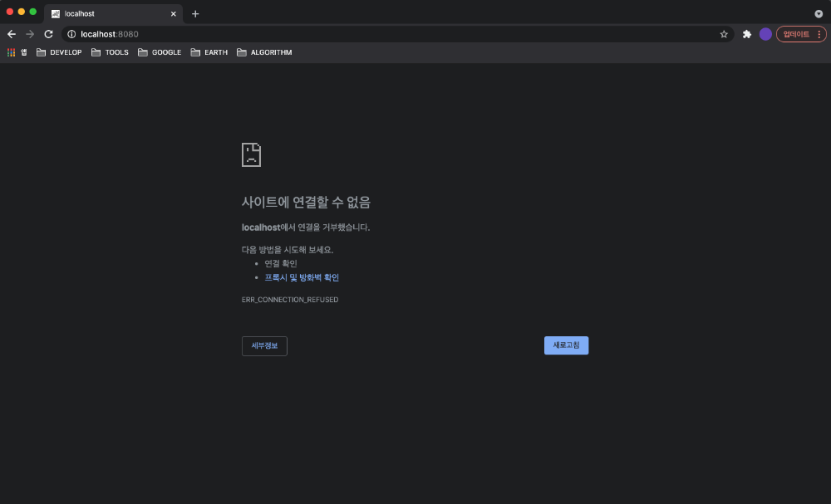The width and height of the screenshot is (831, 504).
Task: Bookmark this page with the star icon
Action: click(724, 34)
